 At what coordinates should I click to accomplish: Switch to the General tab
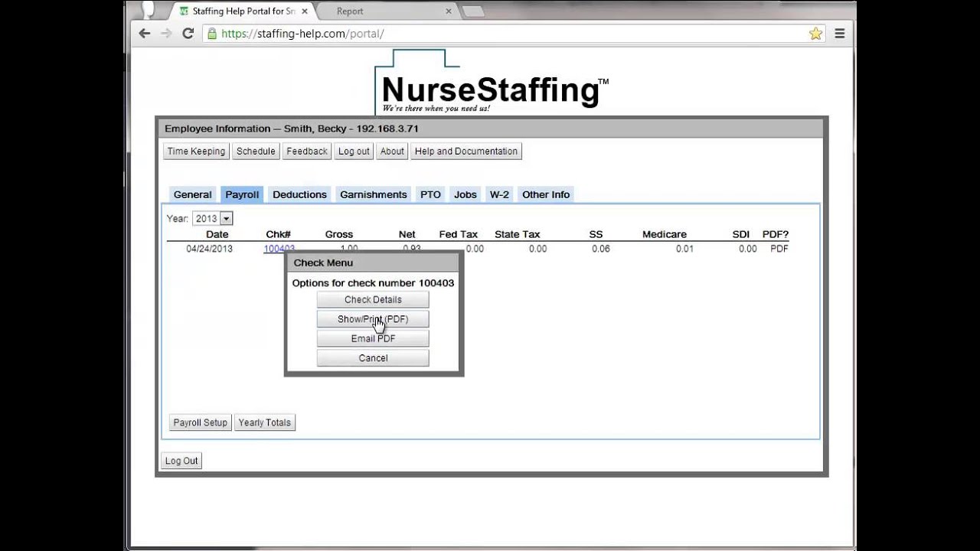click(x=192, y=194)
